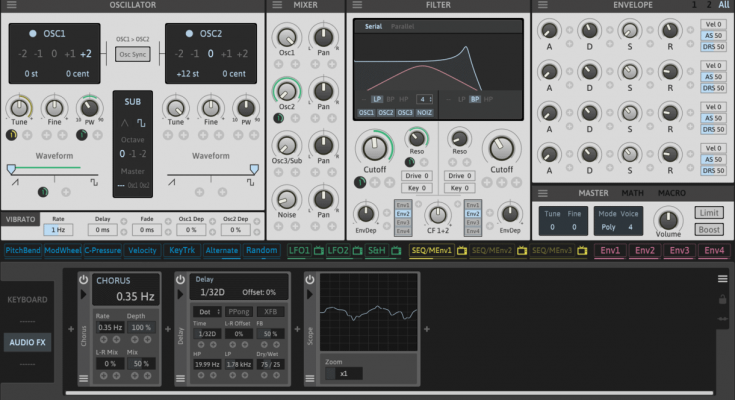Click the FX rack horizontal scrollbar

tap(390, 393)
